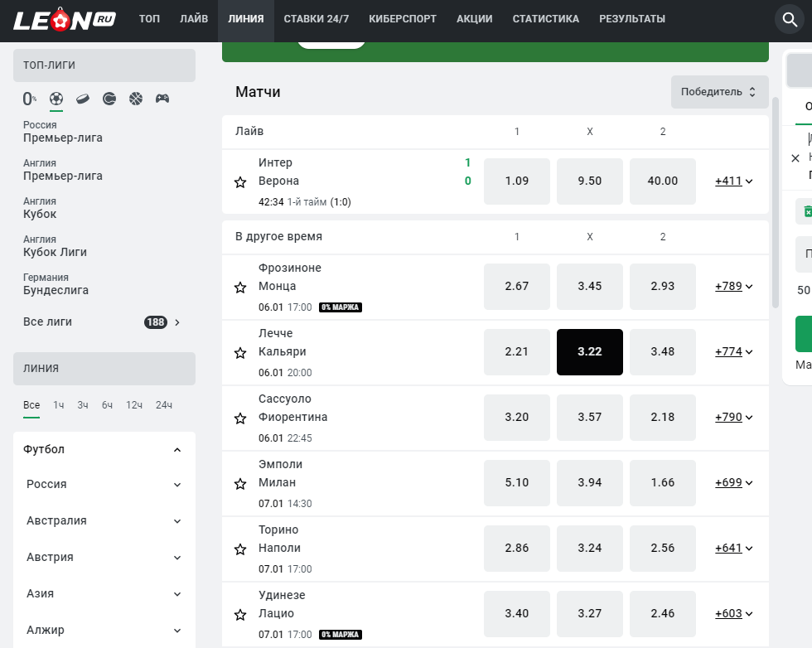
Task: Deselect the highlighted 3.22 draw odds
Action: point(590,351)
